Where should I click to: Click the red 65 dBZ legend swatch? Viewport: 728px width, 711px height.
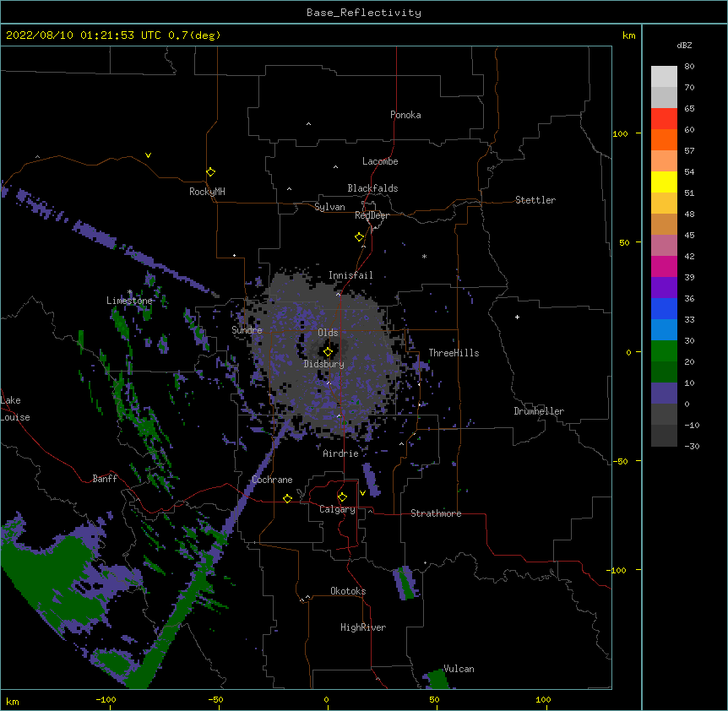point(664,118)
